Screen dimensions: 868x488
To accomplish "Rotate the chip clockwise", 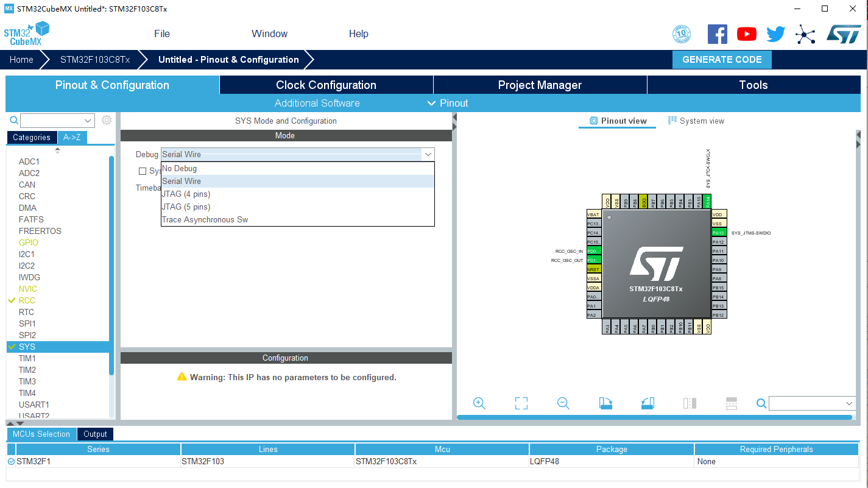I will [605, 403].
